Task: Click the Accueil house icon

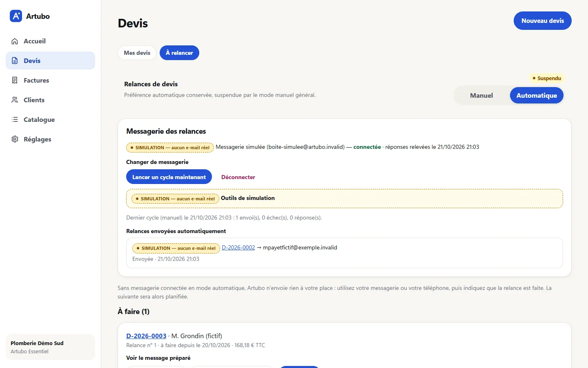Action: (15, 41)
